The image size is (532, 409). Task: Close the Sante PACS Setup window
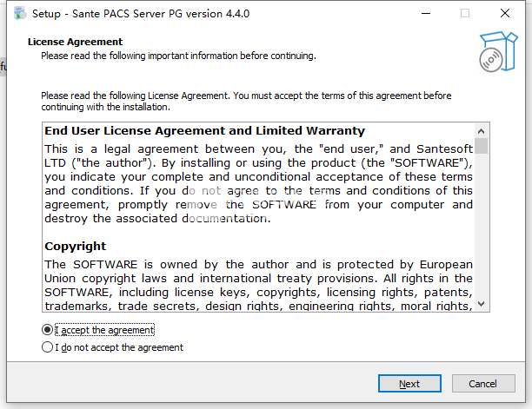pos(506,14)
